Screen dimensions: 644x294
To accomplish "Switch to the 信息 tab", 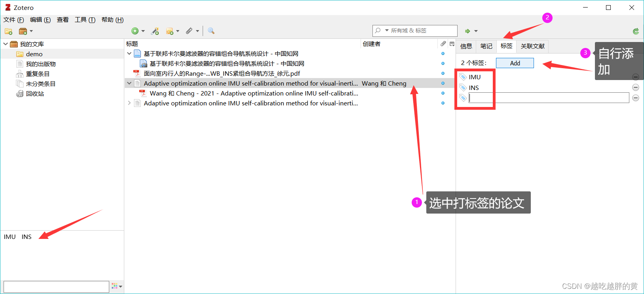I will point(466,46).
